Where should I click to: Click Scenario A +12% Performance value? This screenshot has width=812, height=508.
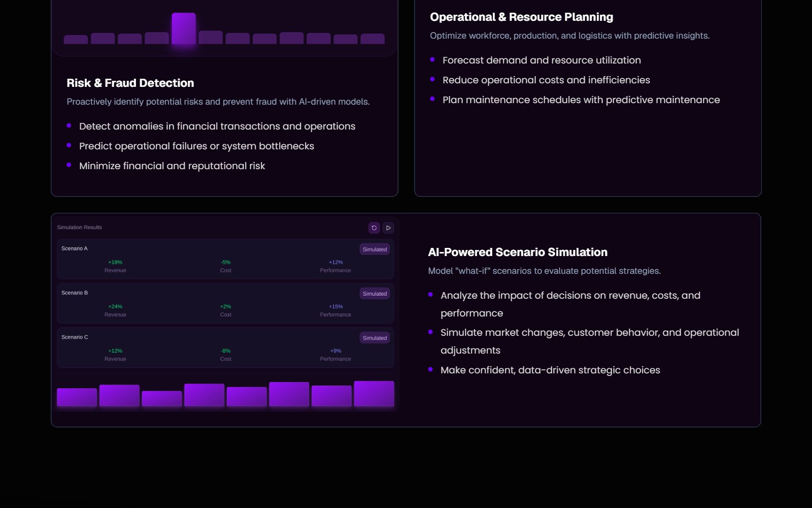click(x=335, y=262)
